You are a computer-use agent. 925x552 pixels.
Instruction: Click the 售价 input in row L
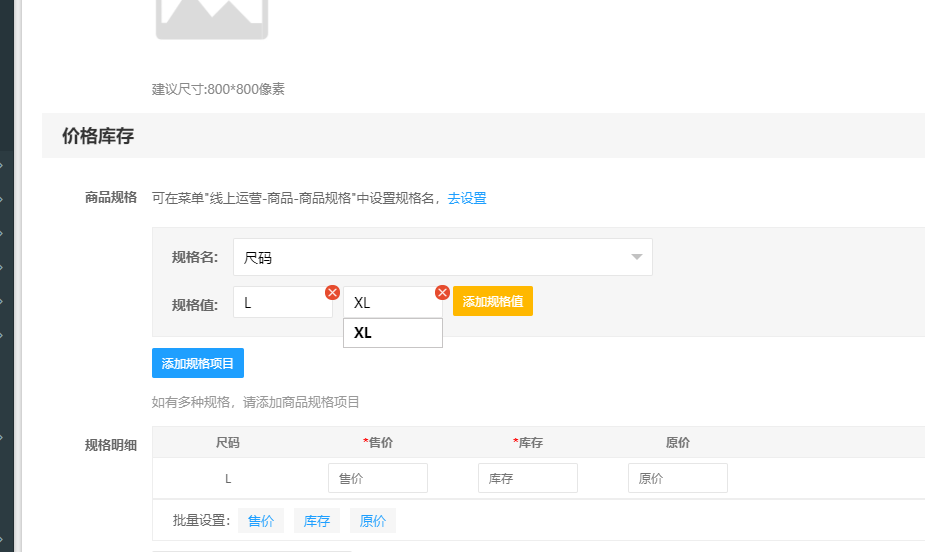point(377,478)
